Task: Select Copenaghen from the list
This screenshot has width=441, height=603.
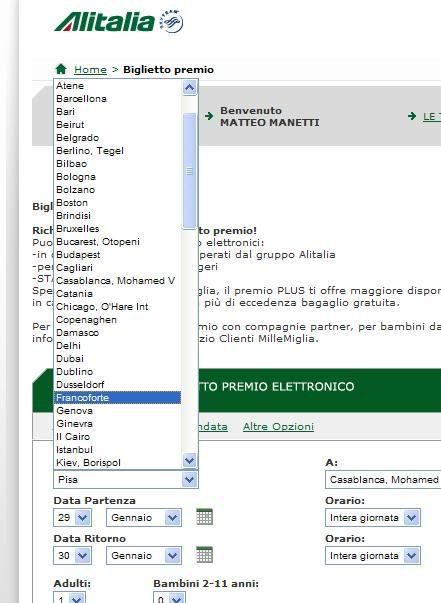Action: [118, 320]
